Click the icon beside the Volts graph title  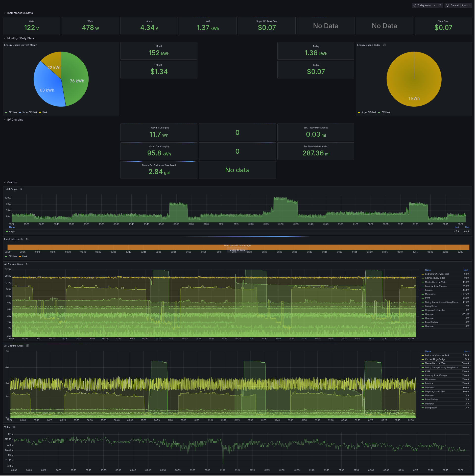[x=14, y=427]
